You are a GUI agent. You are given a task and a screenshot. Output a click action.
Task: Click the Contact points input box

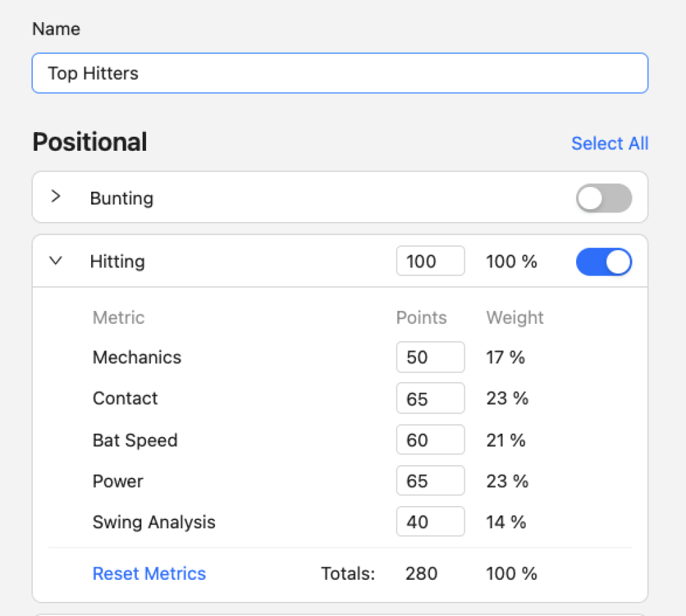click(430, 398)
